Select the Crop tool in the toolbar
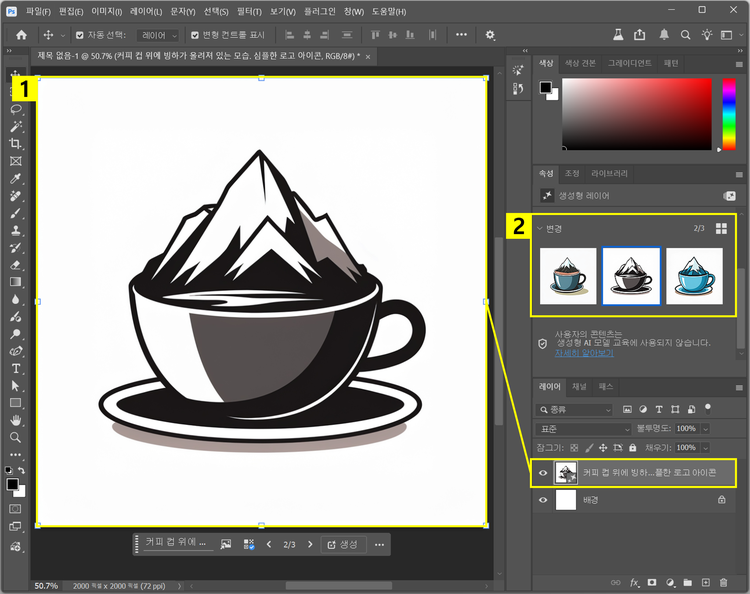This screenshot has width=750, height=594. 16,144
